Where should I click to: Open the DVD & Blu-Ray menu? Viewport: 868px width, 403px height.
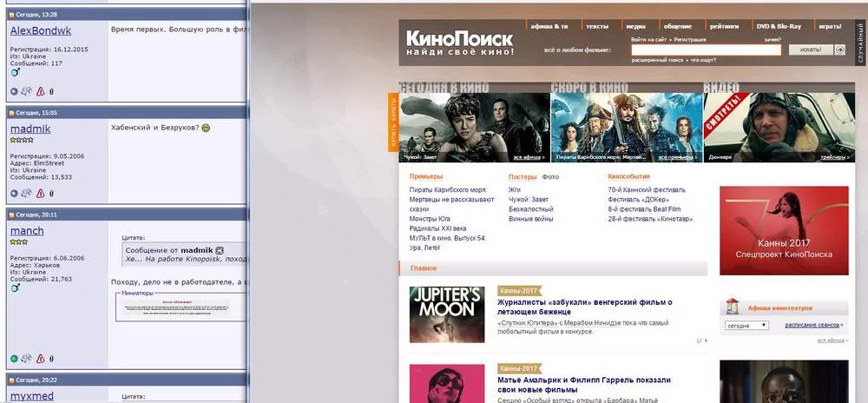point(779,26)
